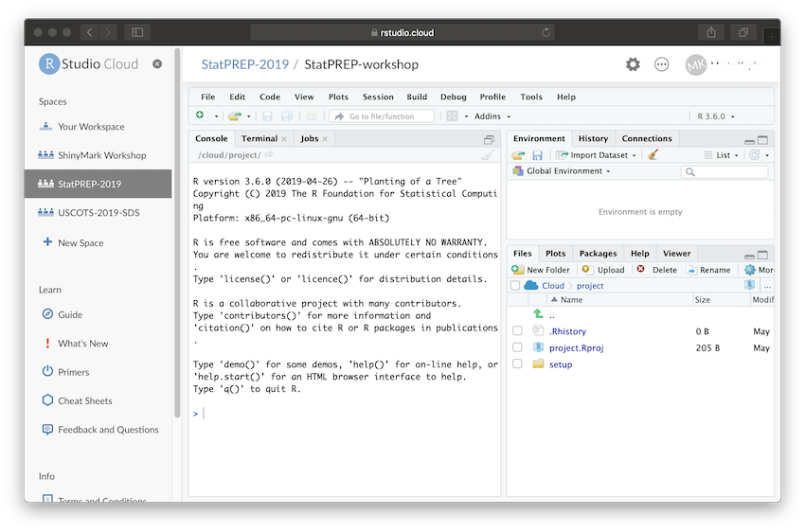Viewport: 805px width, 532px height.
Task: Open the Tools menu
Action: click(x=531, y=97)
